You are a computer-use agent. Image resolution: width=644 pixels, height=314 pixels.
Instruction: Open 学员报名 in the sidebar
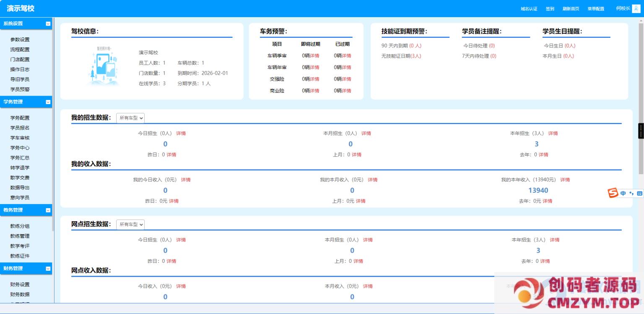point(20,128)
